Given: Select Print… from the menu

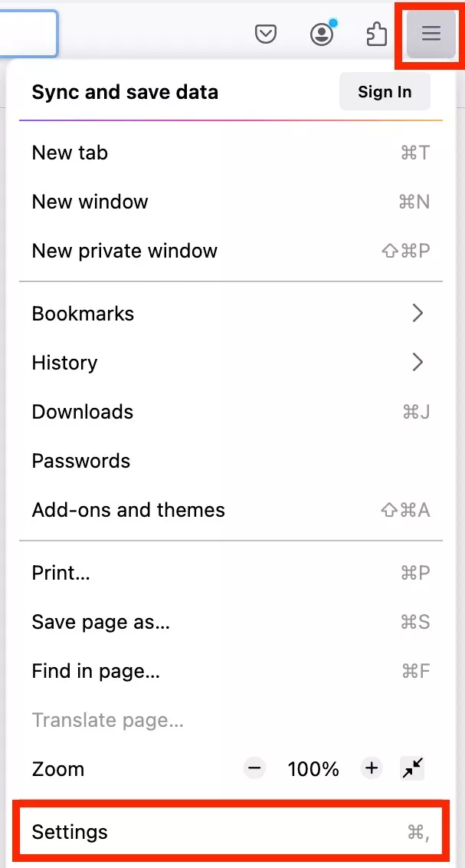Looking at the screenshot, I should (x=61, y=573).
